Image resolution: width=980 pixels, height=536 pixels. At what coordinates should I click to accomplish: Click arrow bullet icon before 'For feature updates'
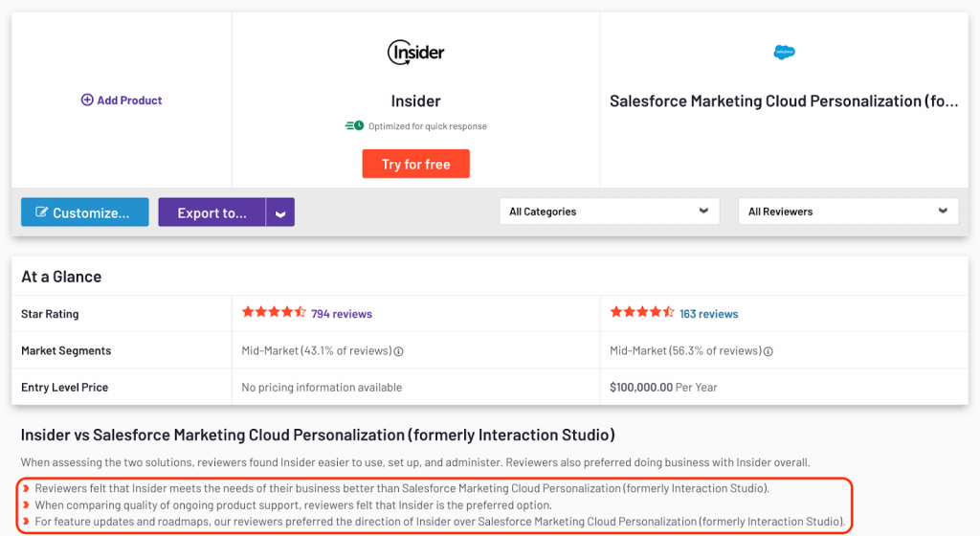pyautogui.click(x=26, y=521)
